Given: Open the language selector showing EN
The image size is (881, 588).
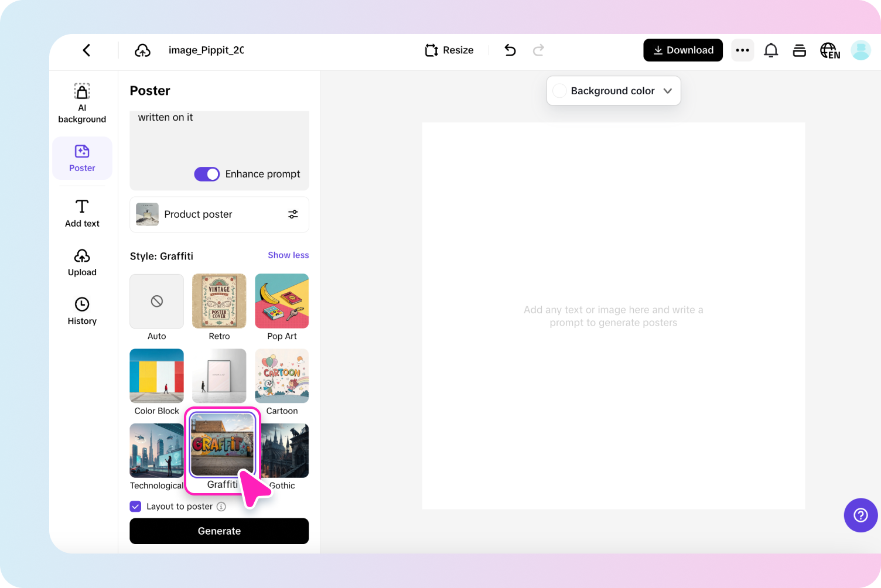Looking at the screenshot, I should (x=830, y=50).
